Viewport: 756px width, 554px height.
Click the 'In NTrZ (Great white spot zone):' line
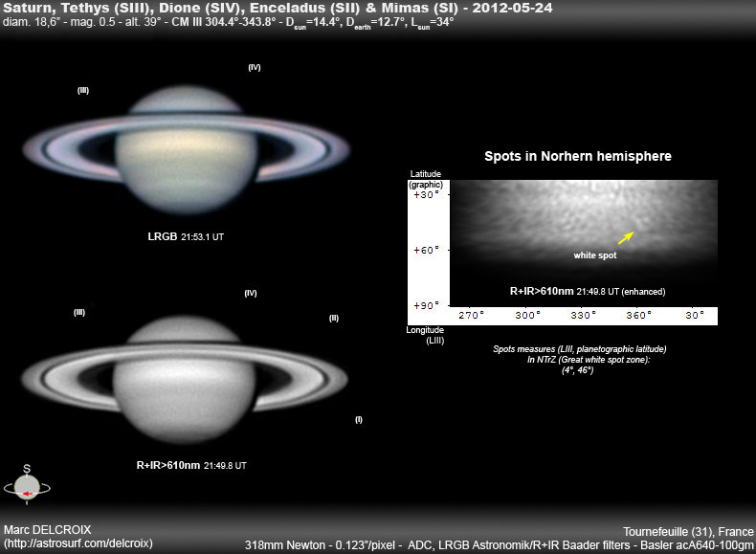pos(589,359)
